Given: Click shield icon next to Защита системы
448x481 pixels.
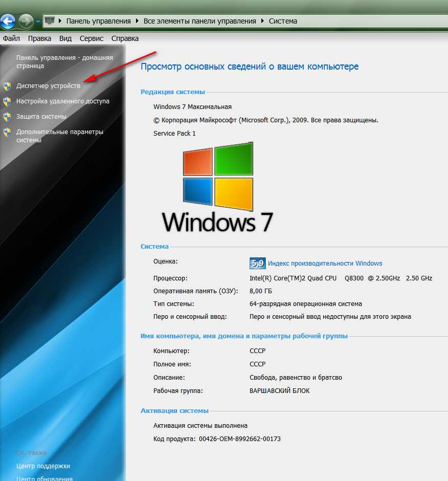Looking at the screenshot, I should coord(7,117).
